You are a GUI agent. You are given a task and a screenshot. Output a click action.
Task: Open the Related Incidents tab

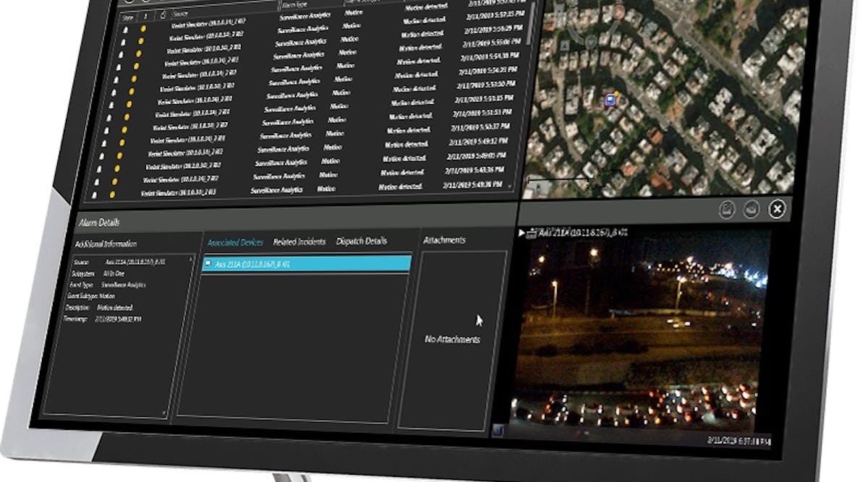[x=299, y=241]
